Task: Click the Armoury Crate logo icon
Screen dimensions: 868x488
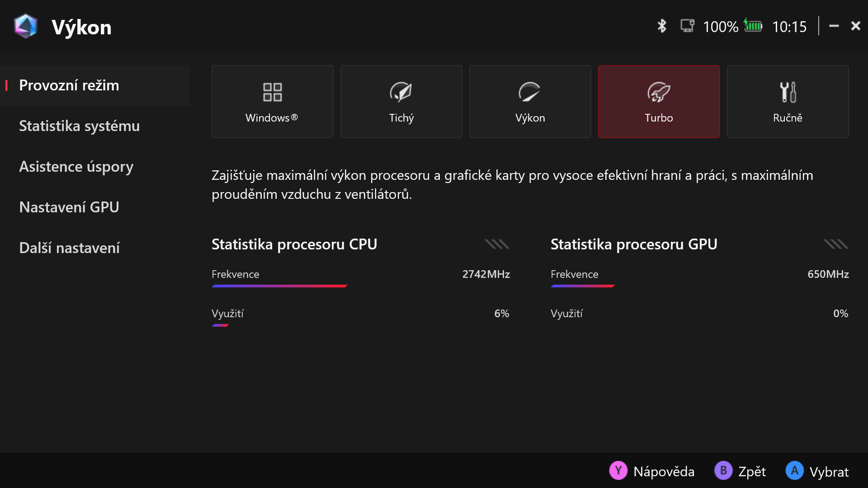Action: (x=25, y=26)
